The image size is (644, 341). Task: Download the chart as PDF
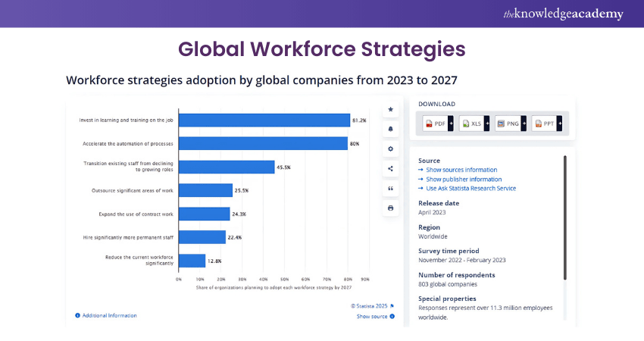click(435, 124)
